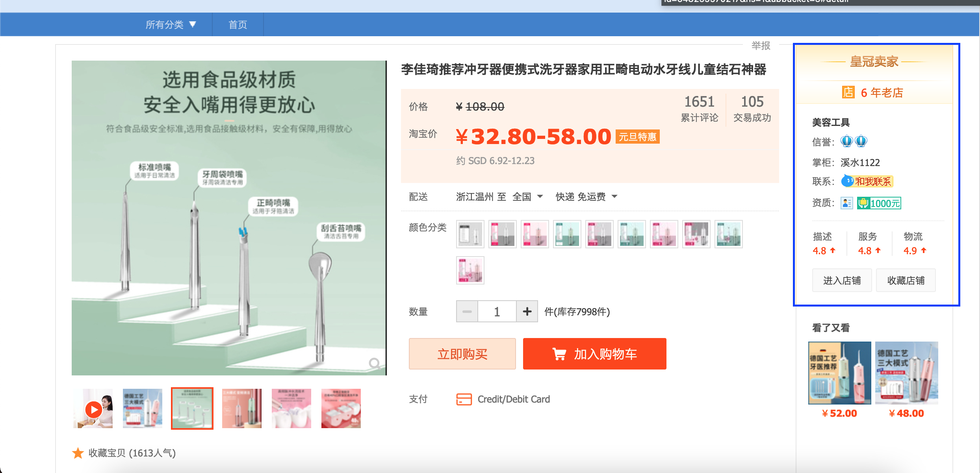The width and height of the screenshot is (980, 473).
Task: Open 1651 累计评论 reviews
Action: click(699, 108)
